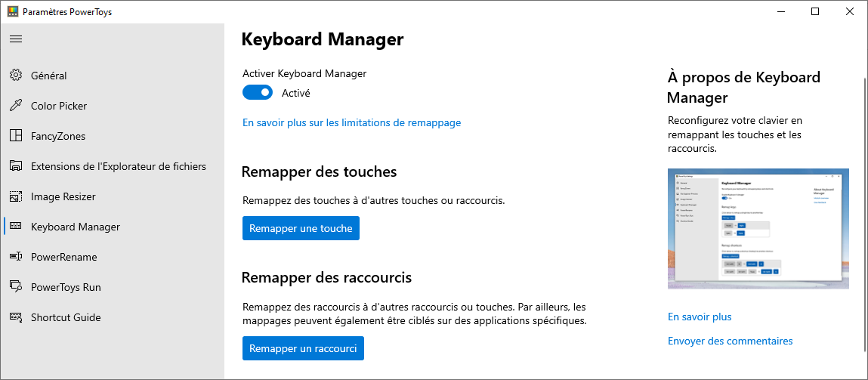868x380 pixels.
Task: Open FancyZones via its grid icon
Action: 16,136
